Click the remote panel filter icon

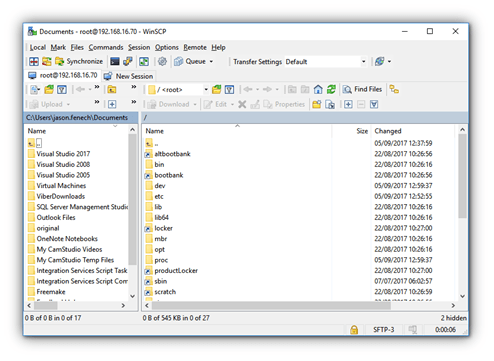pyautogui.click(x=229, y=89)
